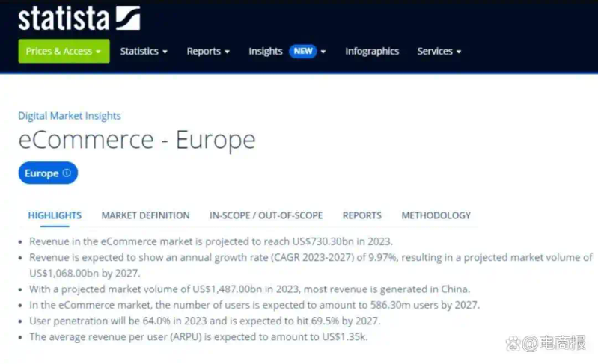Expand the Services menu

point(439,51)
